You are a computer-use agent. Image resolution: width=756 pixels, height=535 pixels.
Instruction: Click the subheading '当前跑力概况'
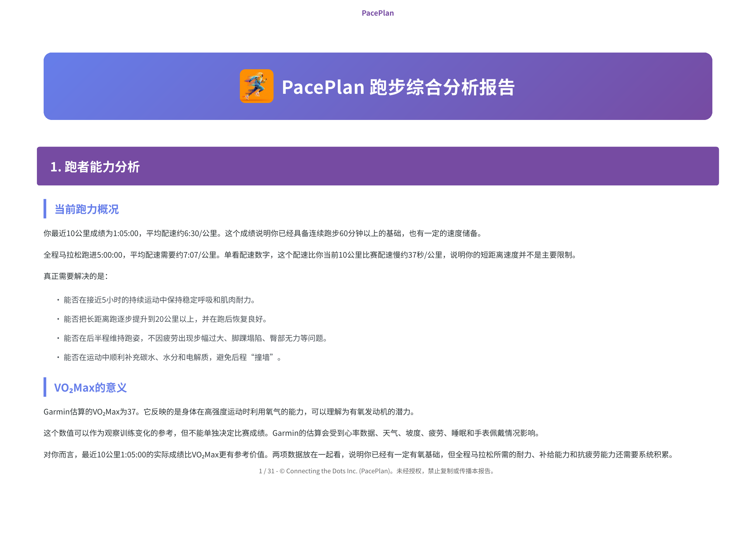click(x=86, y=209)
